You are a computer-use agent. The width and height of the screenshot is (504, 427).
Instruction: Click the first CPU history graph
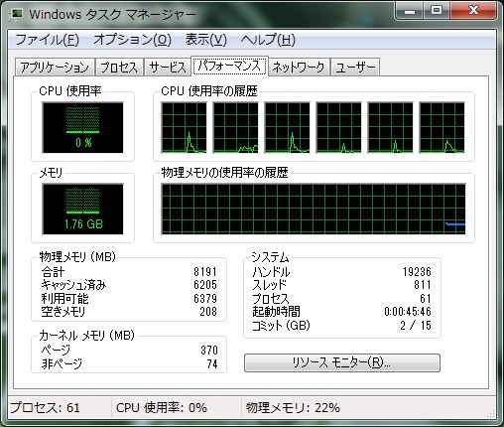click(x=184, y=128)
